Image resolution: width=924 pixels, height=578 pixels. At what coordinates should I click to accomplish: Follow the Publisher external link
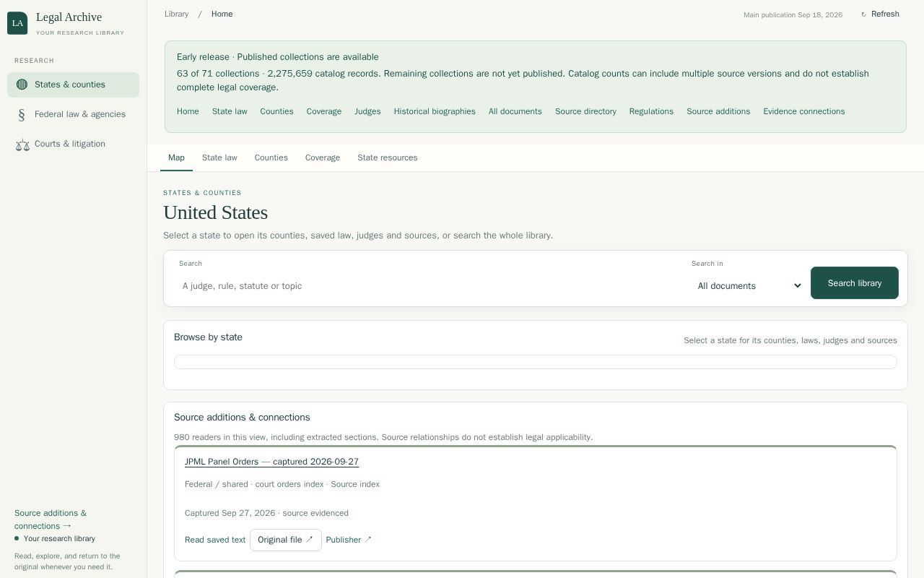click(349, 540)
